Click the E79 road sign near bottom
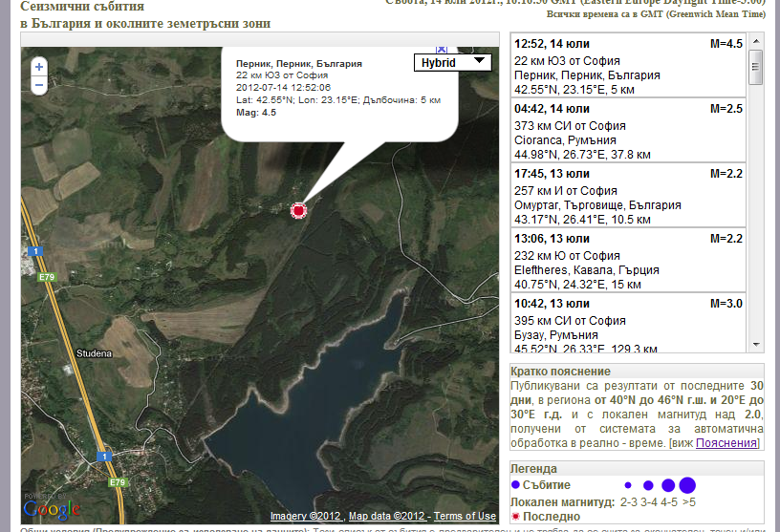The width and height of the screenshot is (780, 532). point(118,482)
